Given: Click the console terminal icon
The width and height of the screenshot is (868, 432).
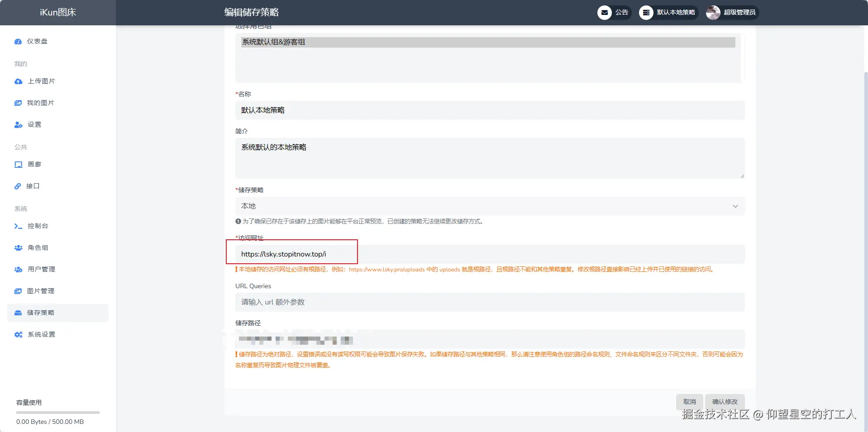Looking at the screenshot, I should pos(18,226).
